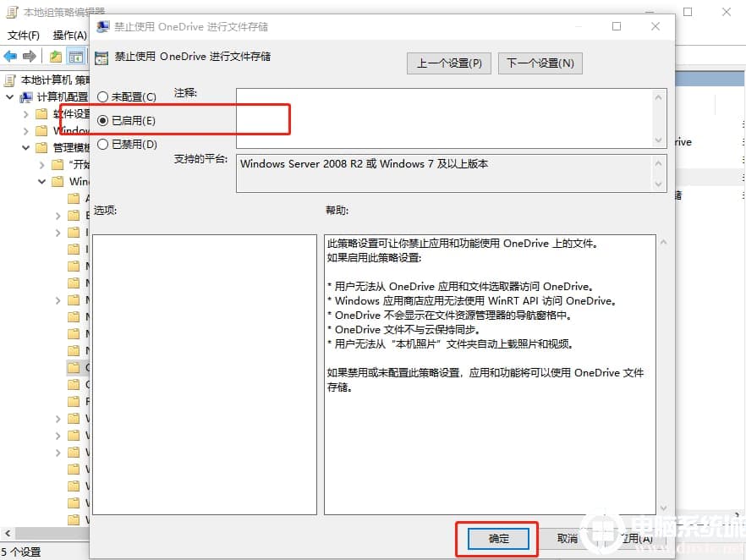The image size is (746, 560).
Task: Collapse the 计算机配置 tree node
Action: (x=9, y=97)
